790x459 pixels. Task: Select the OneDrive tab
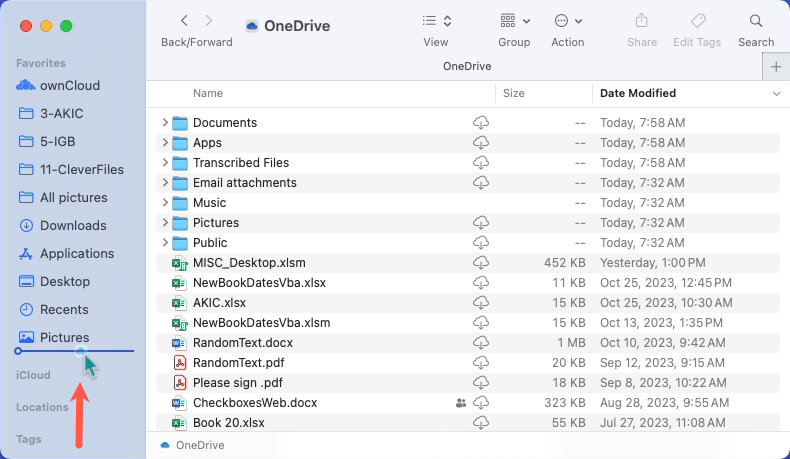pyautogui.click(x=467, y=67)
